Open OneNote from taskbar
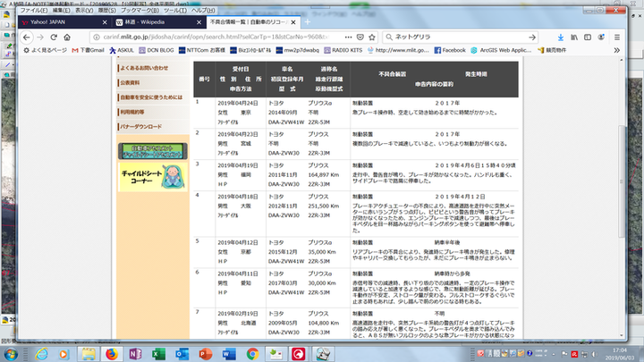The width and height of the screenshot is (644, 362). tap(135, 354)
